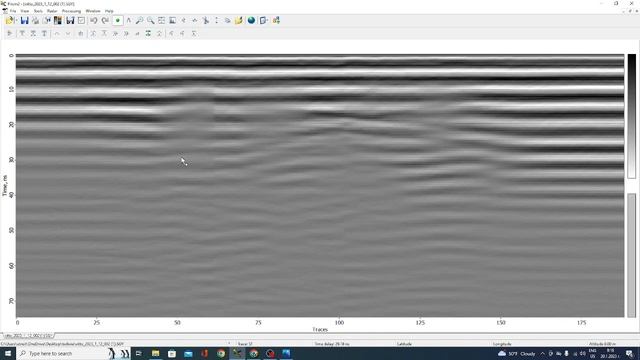Open the weather widget showing Cloudy

tap(517, 353)
